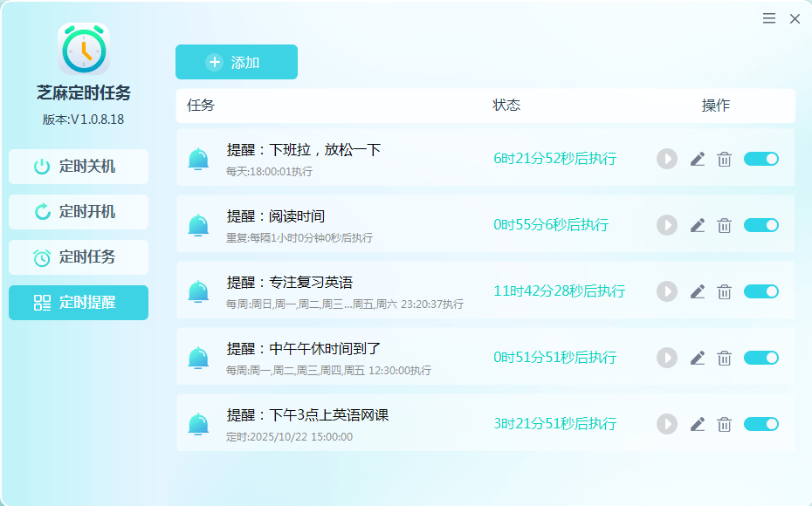Open the hamburger menu in title bar
Image resolution: width=812 pixels, height=506 pixels.
pyautogui.click(x=768, y=17)
